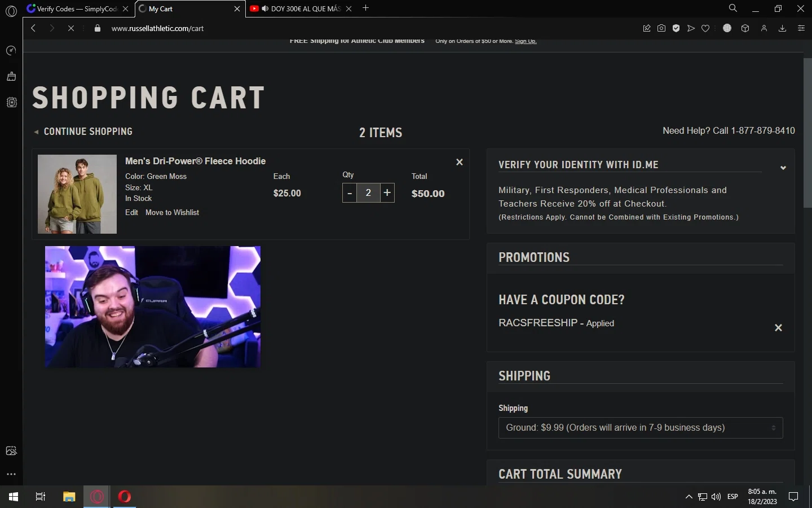The image size is (812, 508).
Task: Switch to the DOY 300€ YouTube tab
Action: (301, 8)
